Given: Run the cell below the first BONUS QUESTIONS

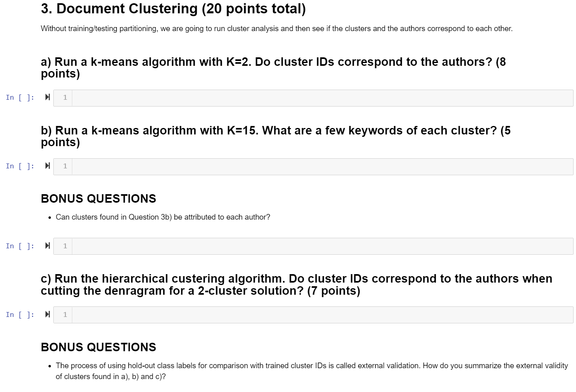Looking at the screenshot, I should (47, 245).
